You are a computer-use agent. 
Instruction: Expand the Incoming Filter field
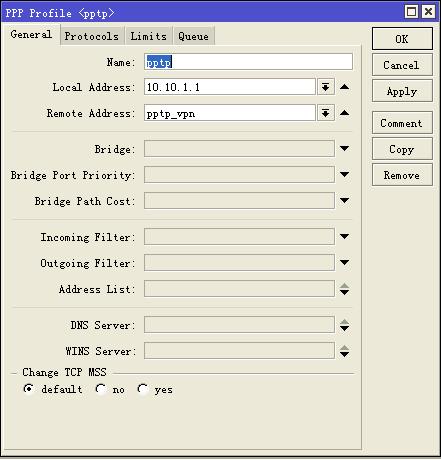[345, 236]
